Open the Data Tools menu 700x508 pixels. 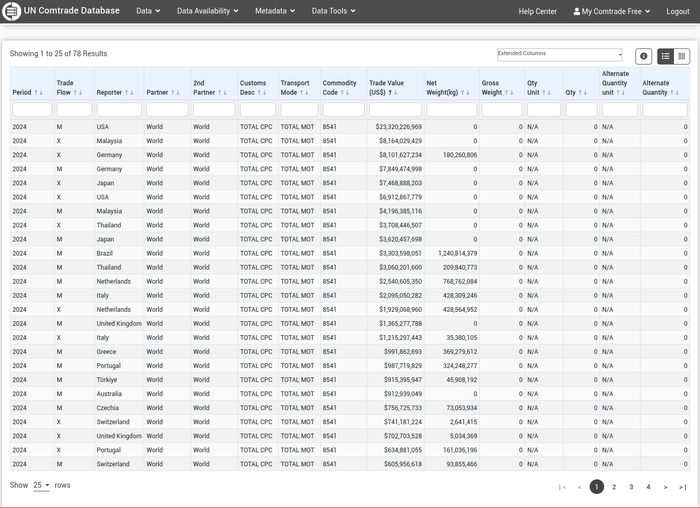[x=333, y=11]
